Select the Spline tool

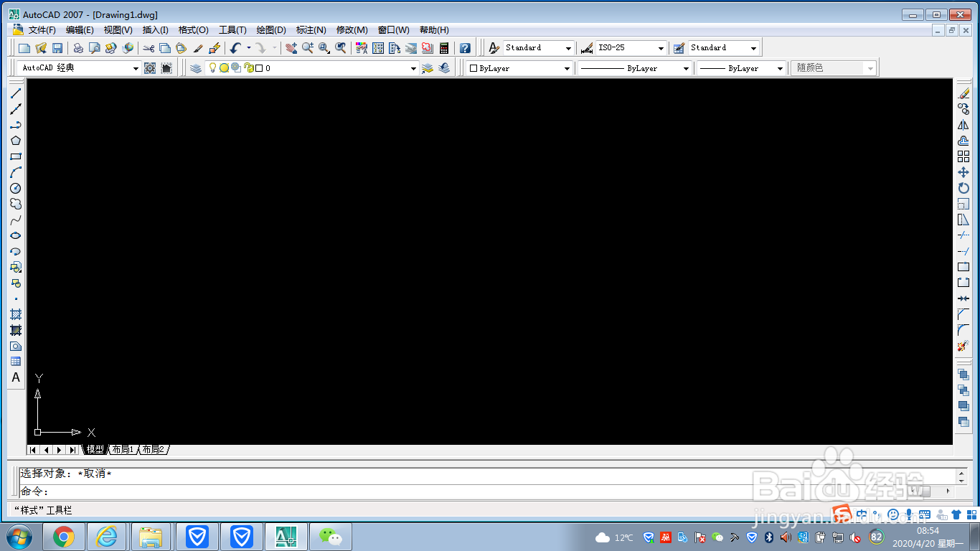click(x=16, y=220)
